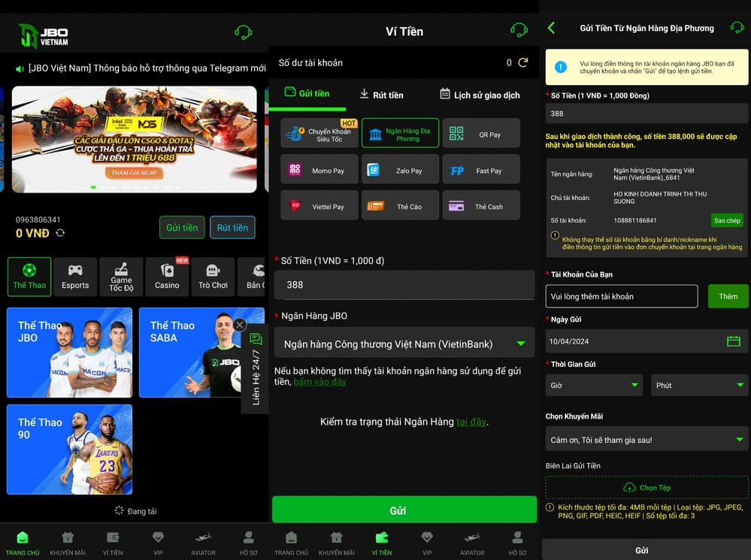Open Casino category with NEW badge
This screenshot has width=751, height=560.
[167, 277]
